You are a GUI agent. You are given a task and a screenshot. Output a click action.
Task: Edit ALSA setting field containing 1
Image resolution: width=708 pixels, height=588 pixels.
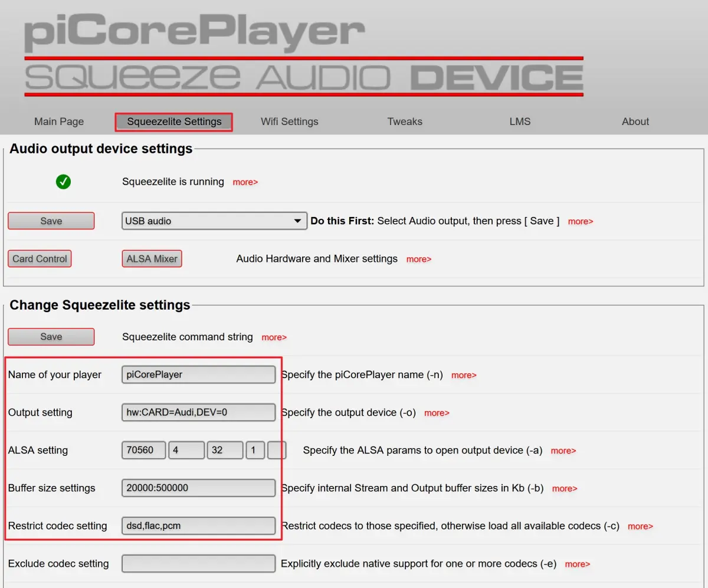click(255, 450)
